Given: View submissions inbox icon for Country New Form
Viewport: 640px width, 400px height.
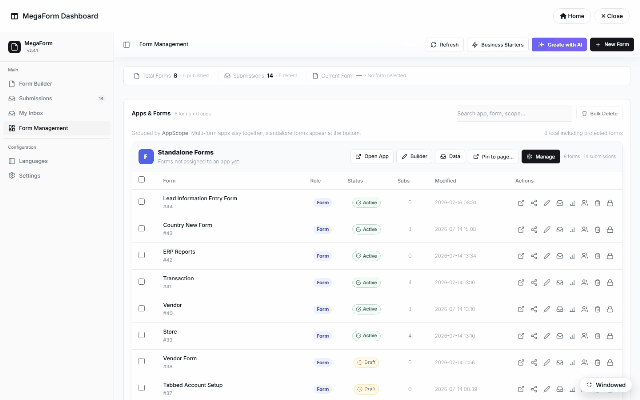Looking at the screenshot, I should 560,229.
